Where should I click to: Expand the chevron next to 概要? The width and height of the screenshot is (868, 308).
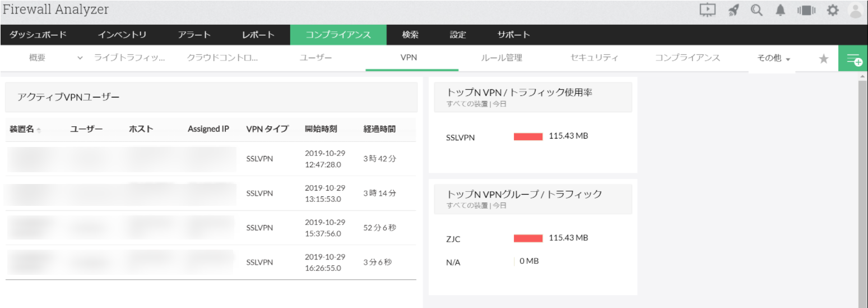(x=80, y=58)
